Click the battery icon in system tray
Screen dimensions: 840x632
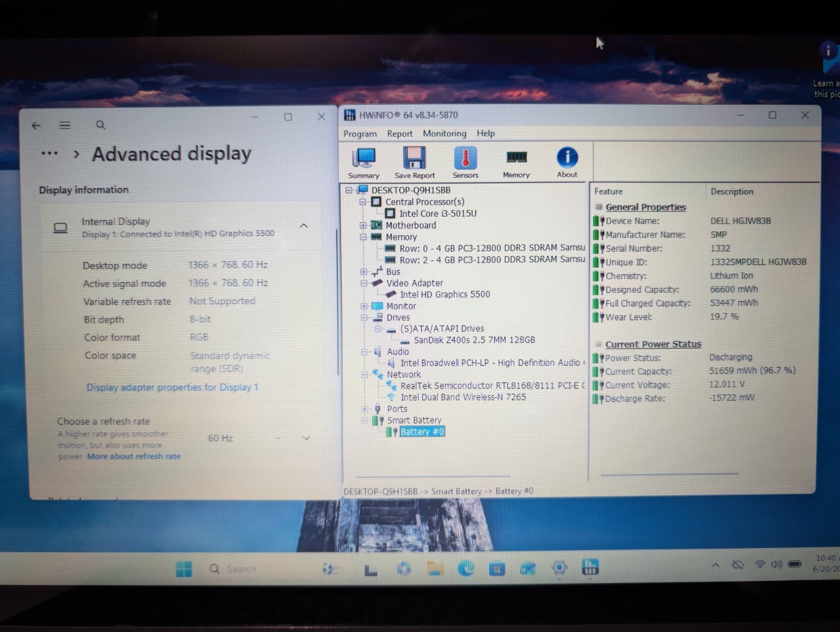pyautogui.click(x=795, y=564)
